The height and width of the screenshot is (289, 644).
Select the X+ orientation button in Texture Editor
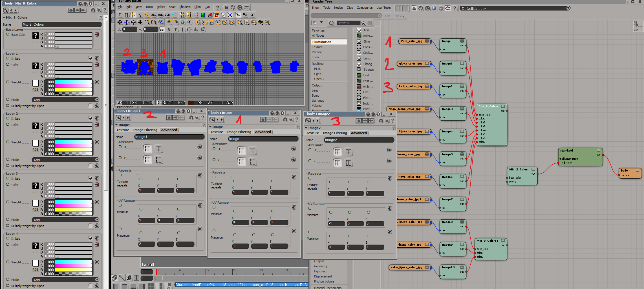click(204, 22)
